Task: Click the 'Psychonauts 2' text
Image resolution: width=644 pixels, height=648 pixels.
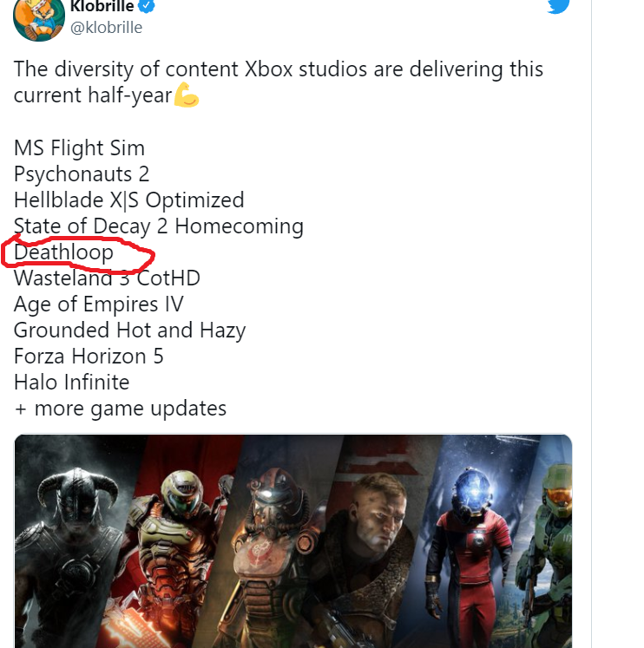Action: [x=82, y=174]
